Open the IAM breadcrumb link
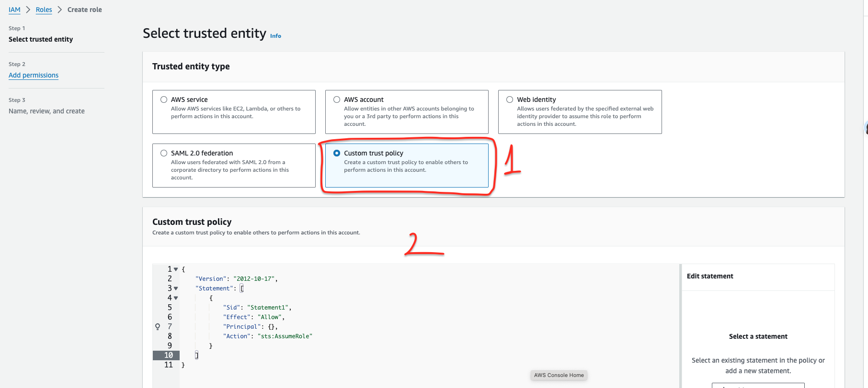Image resolution: width=868 pixels, height=388 pixels. click(14, 10)
